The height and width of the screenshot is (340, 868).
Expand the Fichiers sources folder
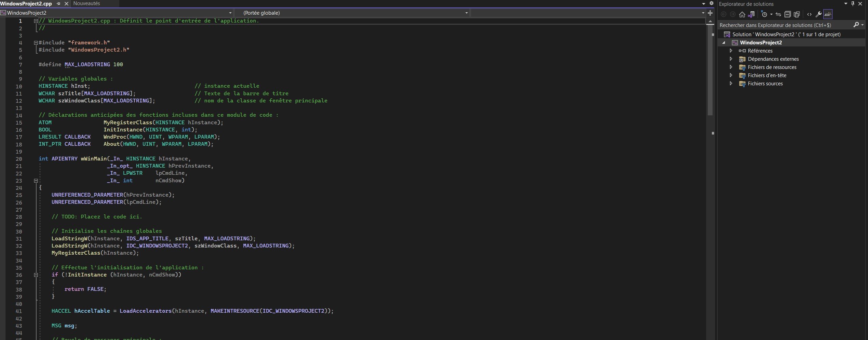click(731, 83)
